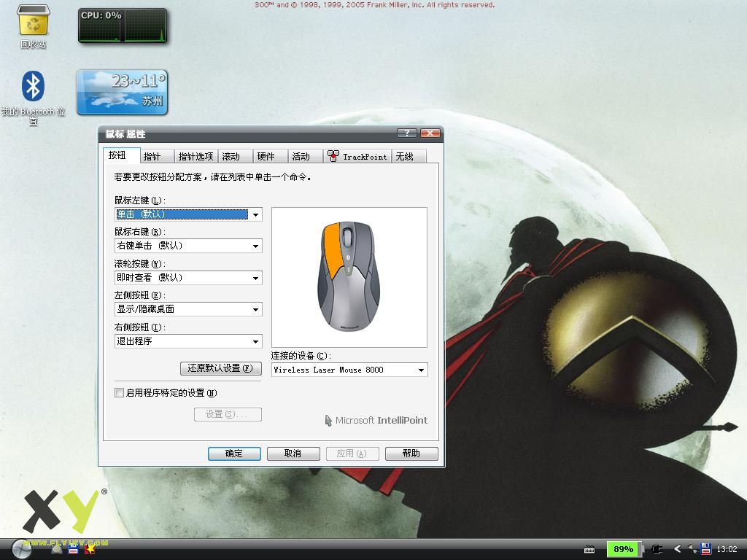747x560 pixels.
Task: Click the CPU usage meter gadget
Action: [123, 26]
